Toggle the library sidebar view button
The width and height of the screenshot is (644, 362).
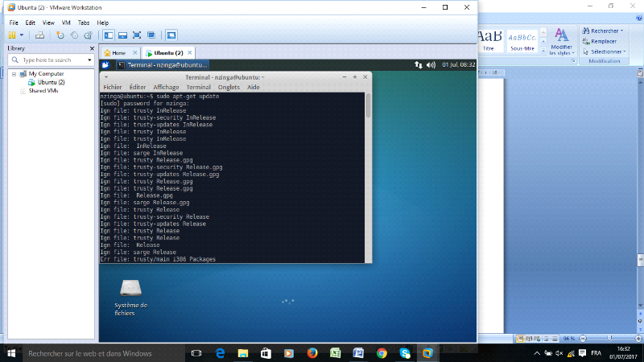click(x=109, y=35)
